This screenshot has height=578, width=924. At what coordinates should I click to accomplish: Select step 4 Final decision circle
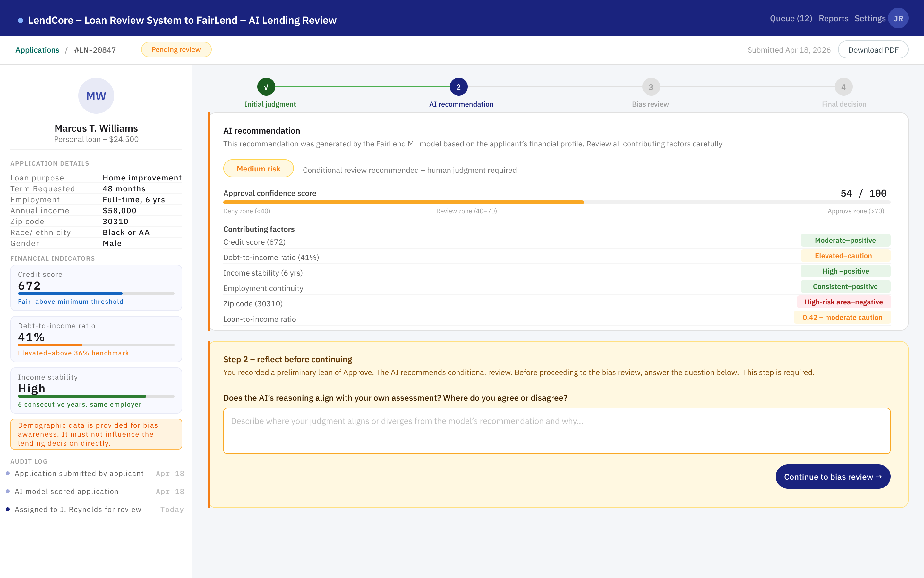click(843, 87)
